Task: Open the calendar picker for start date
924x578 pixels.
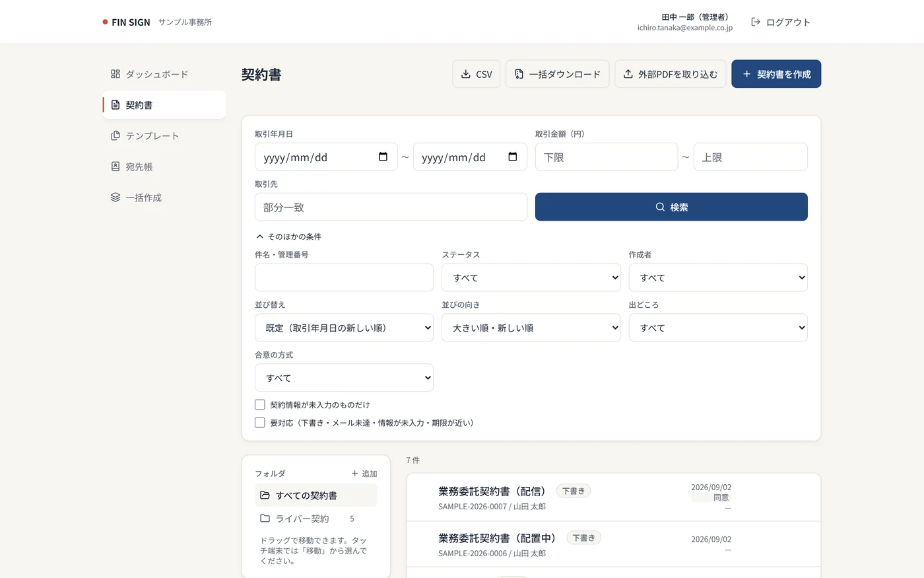Action: pyautogui.click(x=383, y=157)
